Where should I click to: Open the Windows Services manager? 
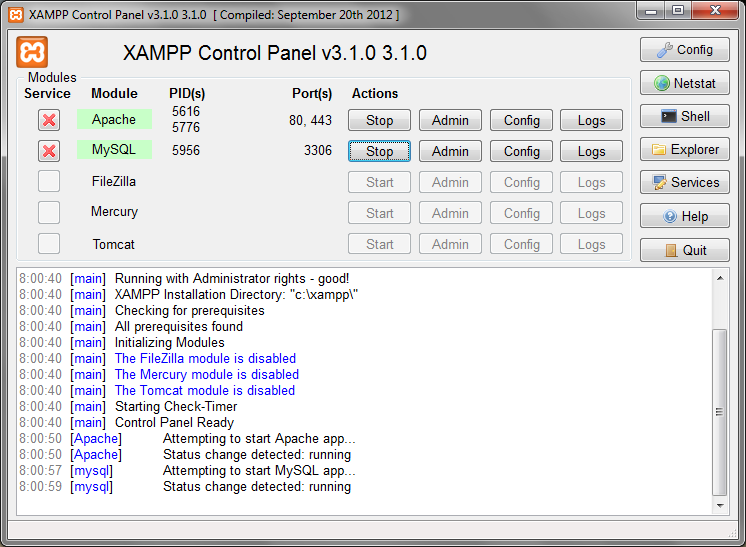(684, 182)
